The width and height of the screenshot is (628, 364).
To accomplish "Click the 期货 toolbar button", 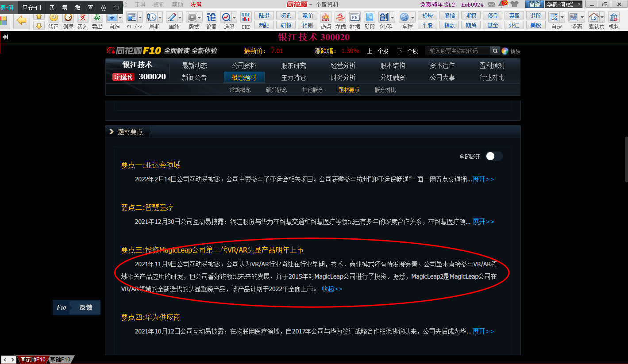I will pos(471,25).
